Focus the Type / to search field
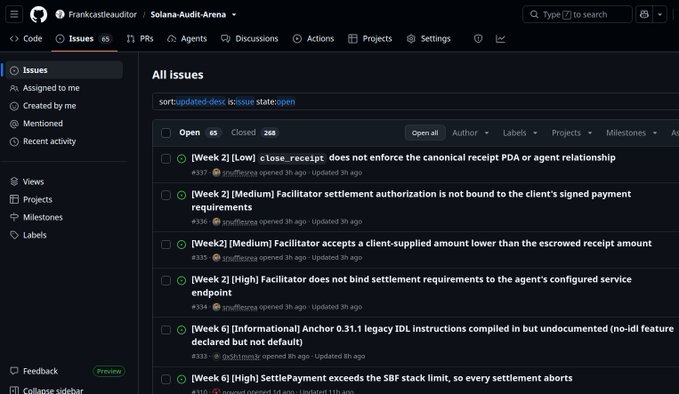 pyautogui.click(x=577, y=14)
